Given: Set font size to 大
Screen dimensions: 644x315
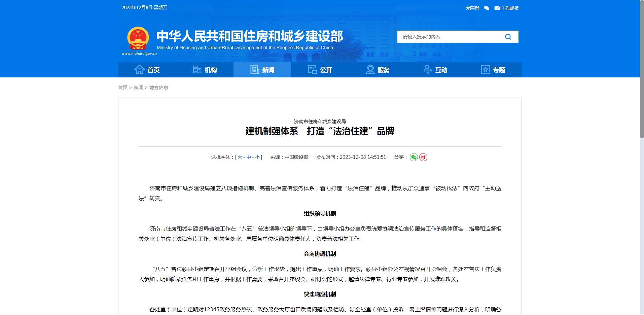Looking at the screenshot, I should pos(240,157).
